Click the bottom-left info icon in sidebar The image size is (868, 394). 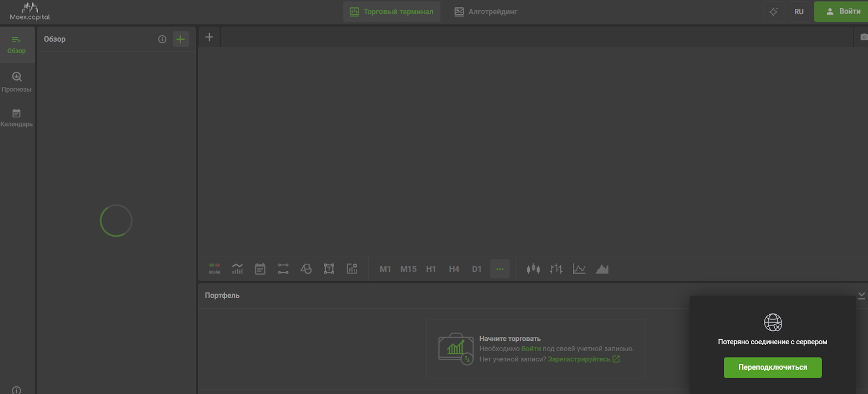click(x=16, y=390)
